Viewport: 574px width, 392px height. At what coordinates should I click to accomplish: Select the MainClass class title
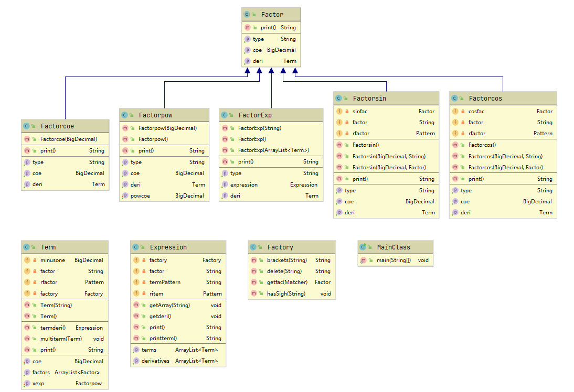click(x=394, y=247)
